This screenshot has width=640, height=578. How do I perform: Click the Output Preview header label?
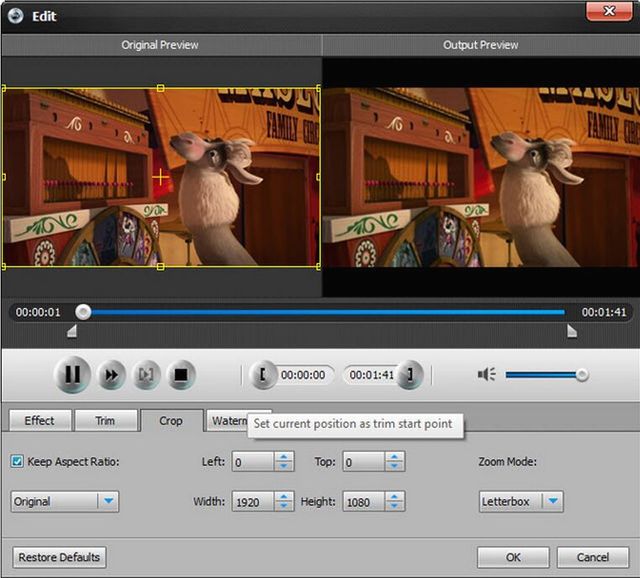tap(480, 45)
